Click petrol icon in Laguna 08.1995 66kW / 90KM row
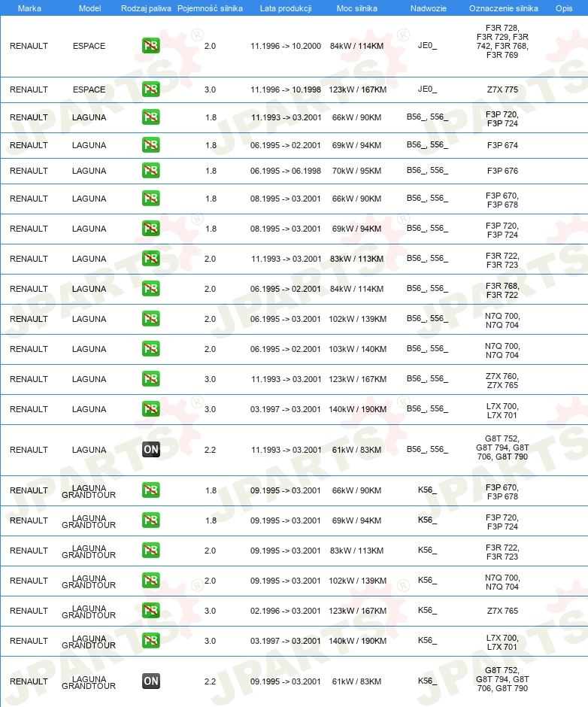Screen dimensions: 588x707 click(150, 199)
